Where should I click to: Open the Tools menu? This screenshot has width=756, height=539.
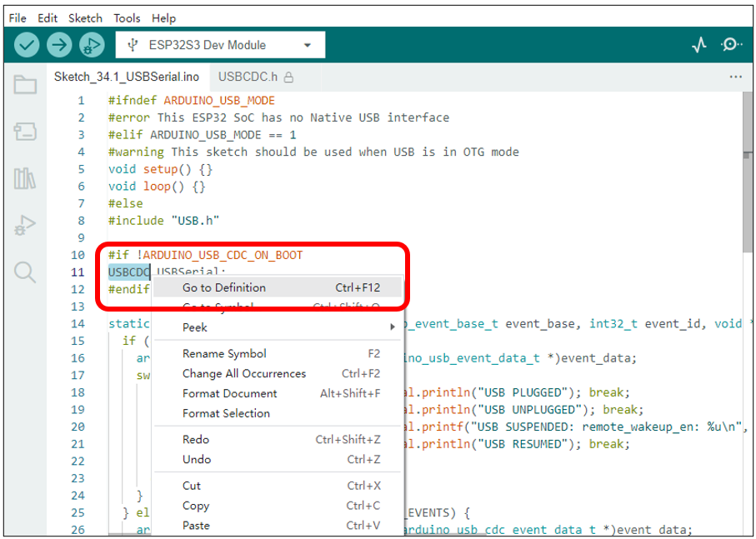tap(127, 18)
